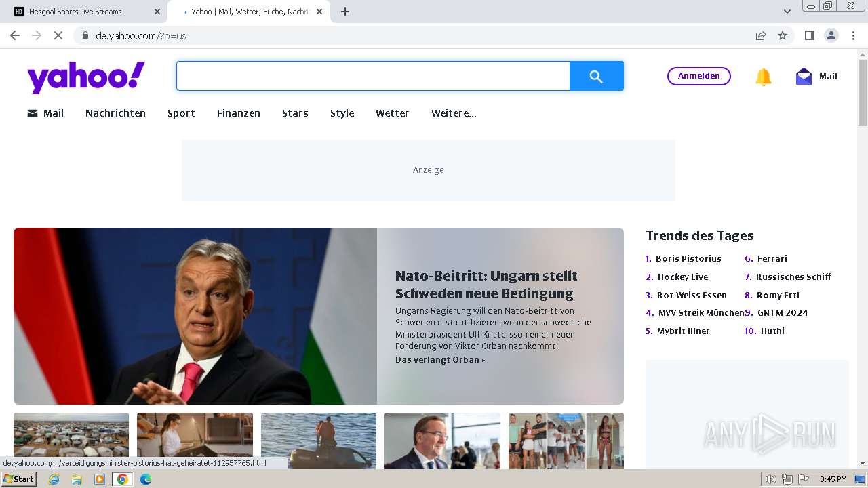
Task: Open the Style section
Action: pos(342,113)
